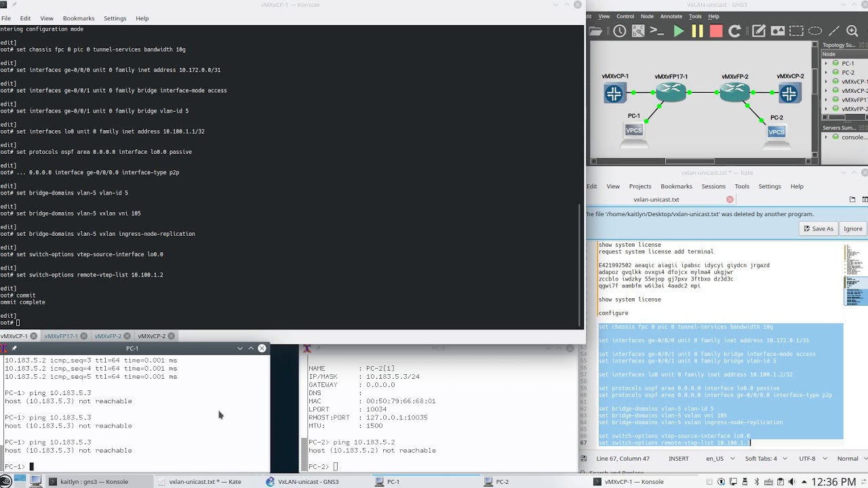Select vMXvFP17-1 router node in topology
868x488 pixels.
(x=671, y=92)
